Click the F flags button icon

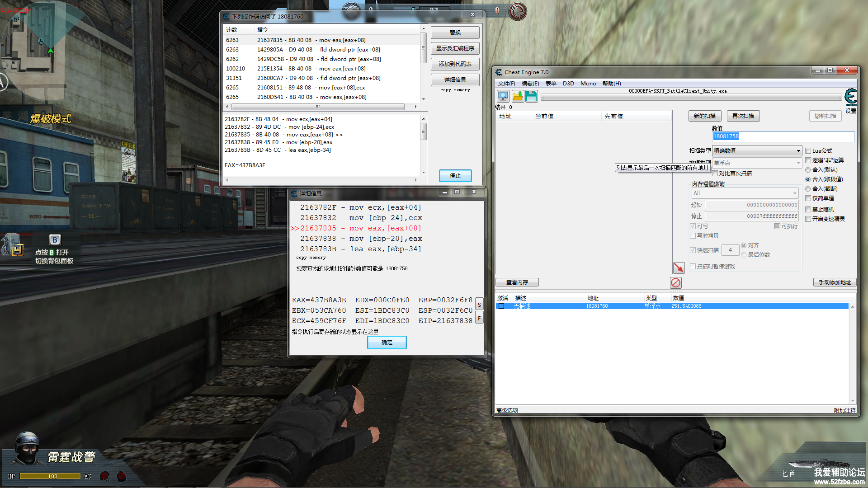pyautogui.click(x=479, y=318)
